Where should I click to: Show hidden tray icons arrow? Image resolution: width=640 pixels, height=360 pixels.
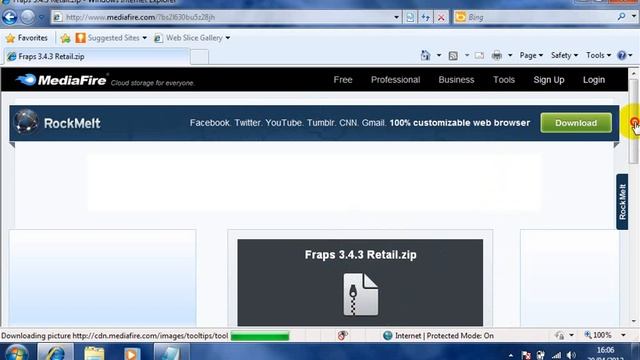511,356
